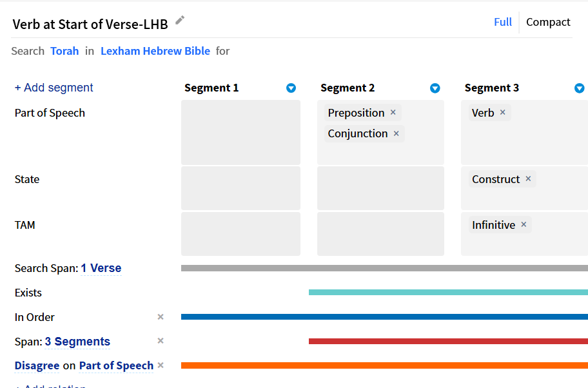
Task: Switch to Full view
Action: 503,22
